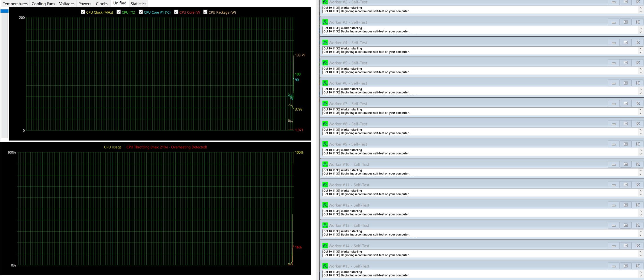This screenshot has width=644, height=280.
Task: Click scroll-down arrow in Worker #3 log
Action: pyautogui.click(x=640, y=32)
